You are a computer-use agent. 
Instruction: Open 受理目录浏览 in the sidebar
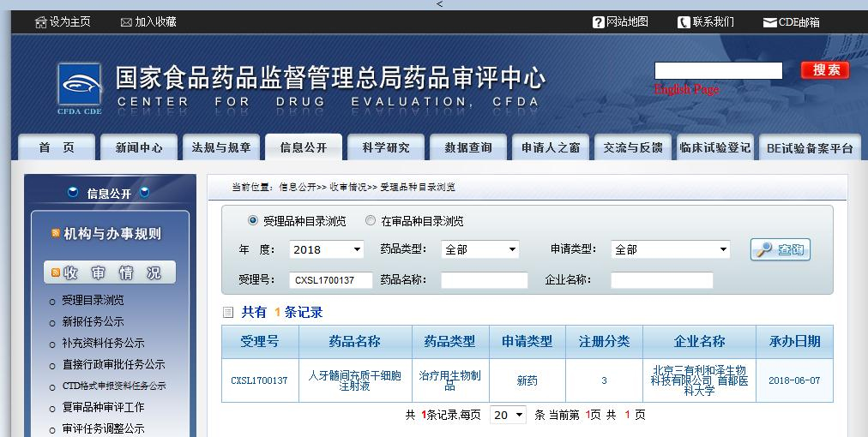(x=93, y=301)
